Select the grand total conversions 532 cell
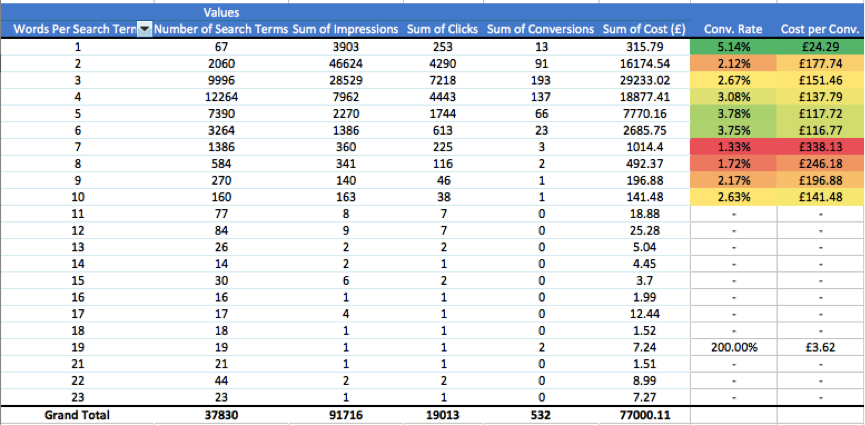The height and width of the screenshot is (425, 865). click(x=540, y=415)
